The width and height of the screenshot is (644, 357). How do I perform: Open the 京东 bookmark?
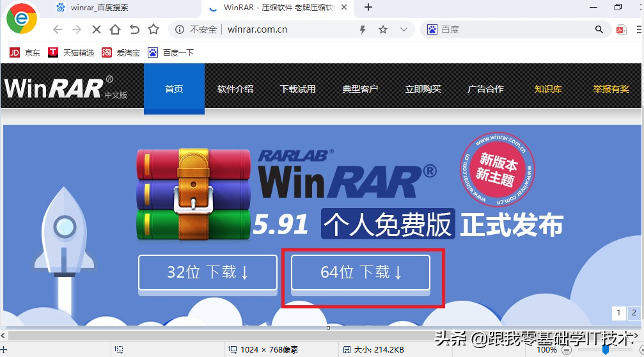click(25, 52)
